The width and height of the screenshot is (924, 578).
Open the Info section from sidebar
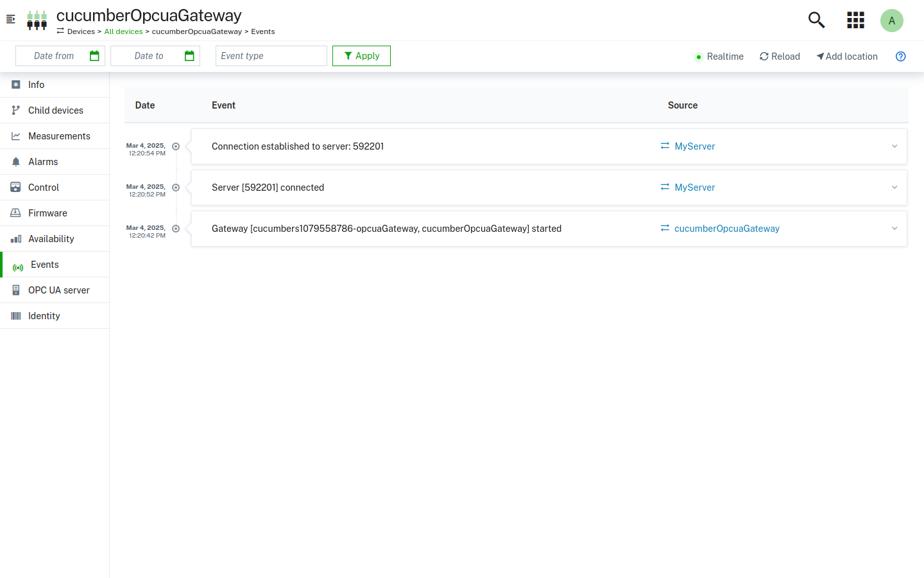[16, 84]
